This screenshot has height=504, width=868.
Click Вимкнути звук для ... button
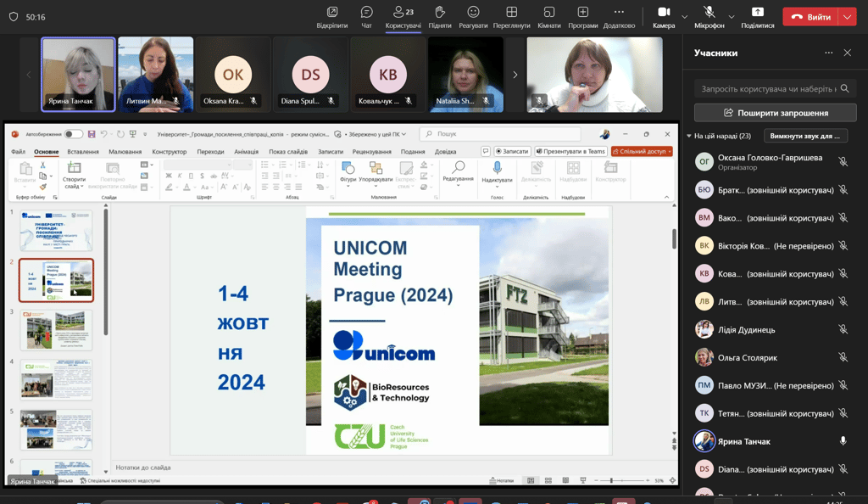click(x=805, y=136)
